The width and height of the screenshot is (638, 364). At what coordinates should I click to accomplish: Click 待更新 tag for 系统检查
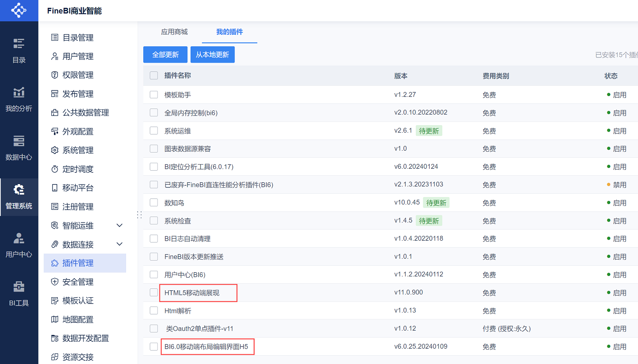(429, 221)
